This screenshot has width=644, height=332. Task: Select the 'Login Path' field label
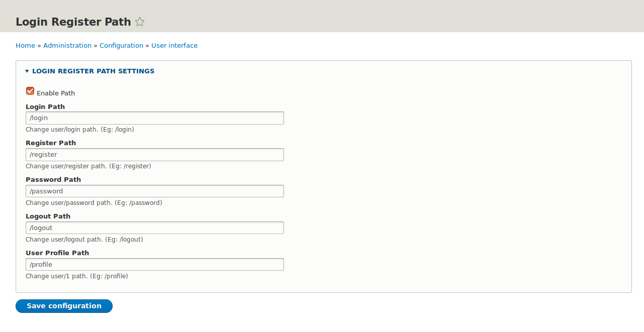coord(45,107)
